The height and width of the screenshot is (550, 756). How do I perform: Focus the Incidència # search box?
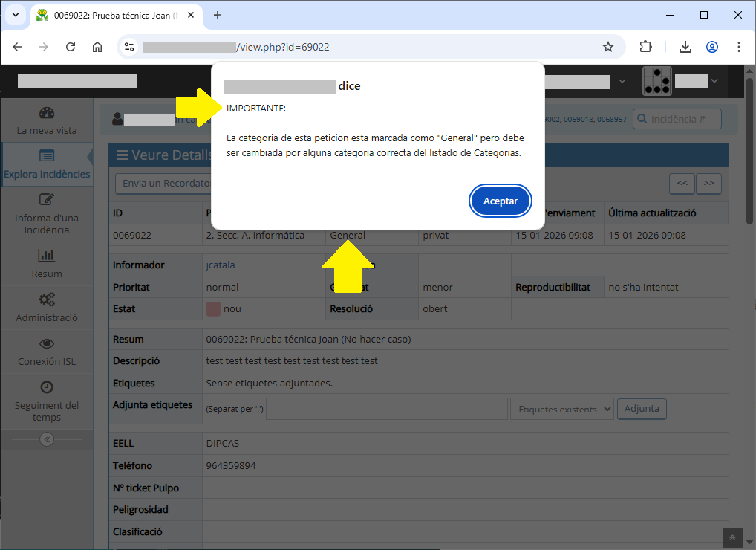pyautogui.click(x=683, y=119)
